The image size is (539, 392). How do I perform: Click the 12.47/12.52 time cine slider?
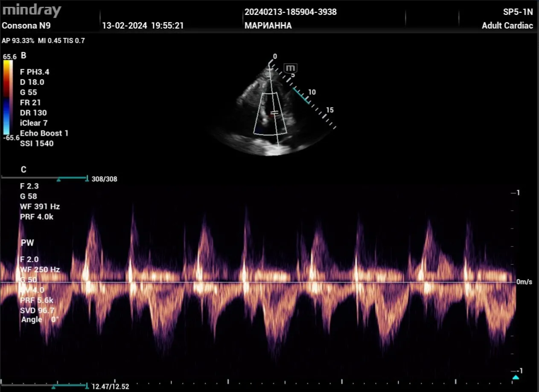click(44, 386)
